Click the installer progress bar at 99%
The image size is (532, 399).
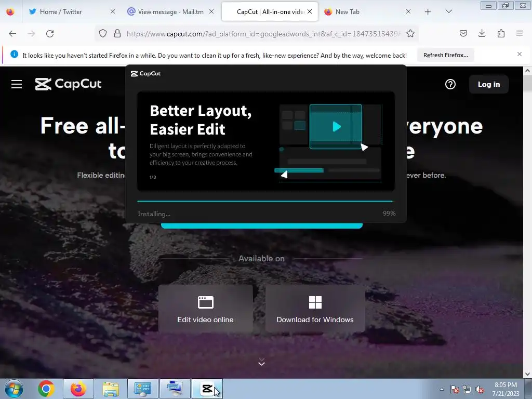pos(265,201)
